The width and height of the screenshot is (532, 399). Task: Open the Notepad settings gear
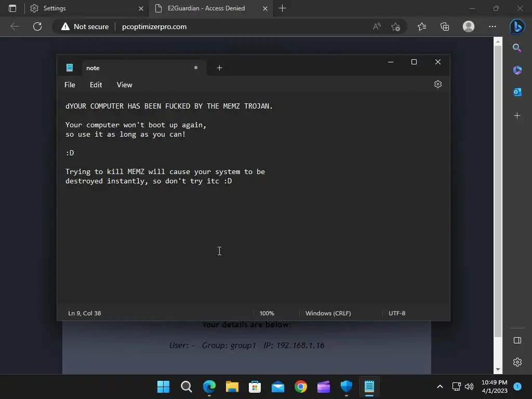[437, 85]
